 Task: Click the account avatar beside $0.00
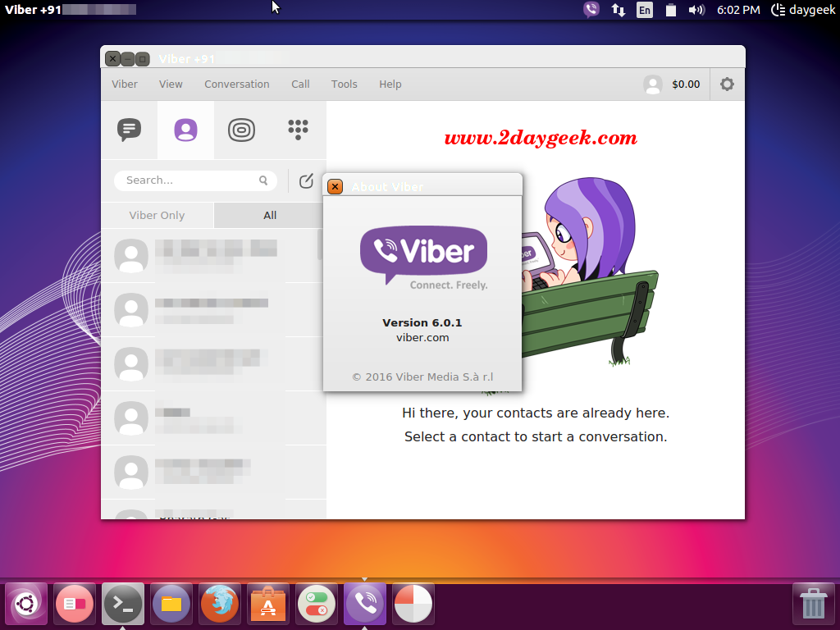[x=652, y=84]
